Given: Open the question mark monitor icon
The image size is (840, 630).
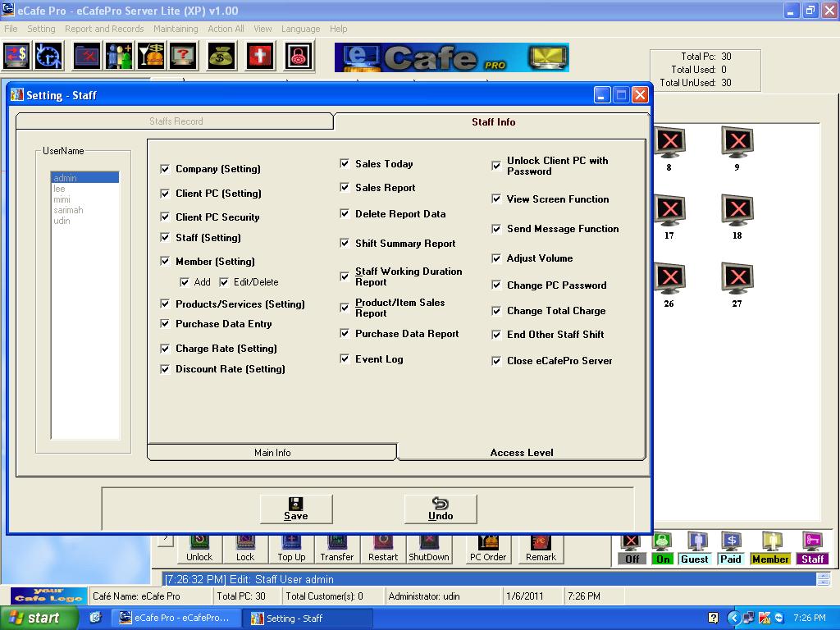Looking at the screenshot, I should [183, 56].
